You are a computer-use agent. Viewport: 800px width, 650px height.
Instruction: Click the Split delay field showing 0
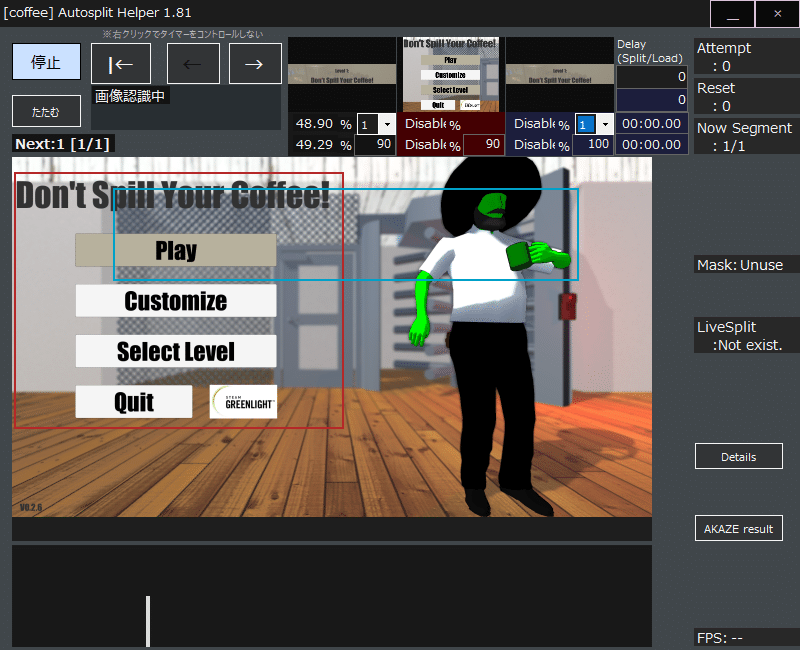[x=652, y=77]
